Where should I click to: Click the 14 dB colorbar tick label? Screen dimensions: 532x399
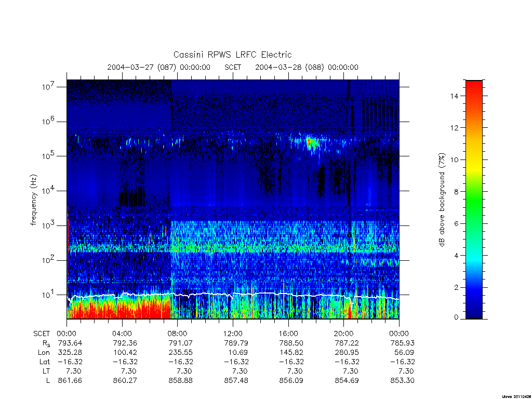click(x=454, y=96)
